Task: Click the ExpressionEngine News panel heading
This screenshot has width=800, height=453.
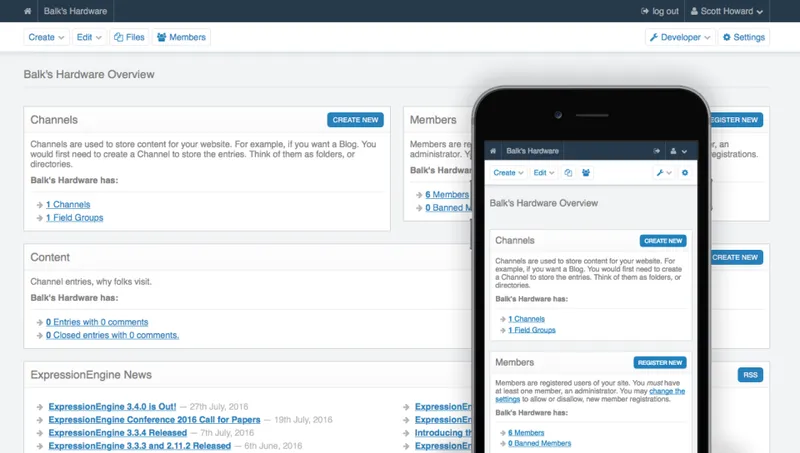Action: pyautogui.click(x=91, y=375)
